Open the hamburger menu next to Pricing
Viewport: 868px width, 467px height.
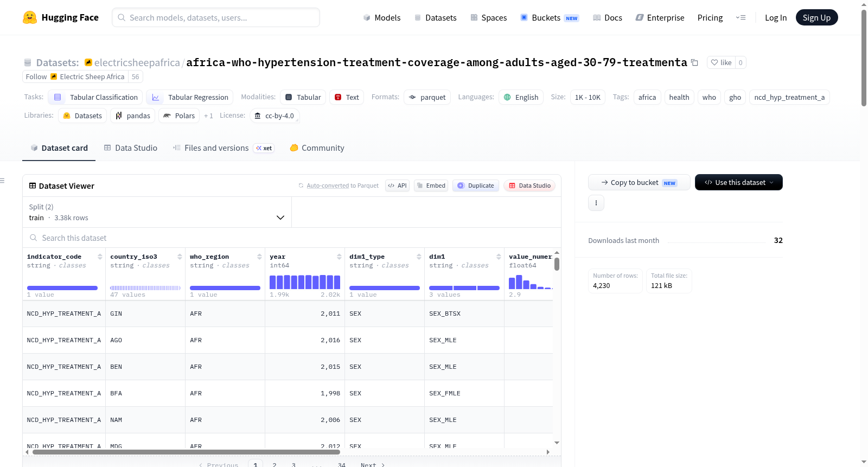point(741,17)
